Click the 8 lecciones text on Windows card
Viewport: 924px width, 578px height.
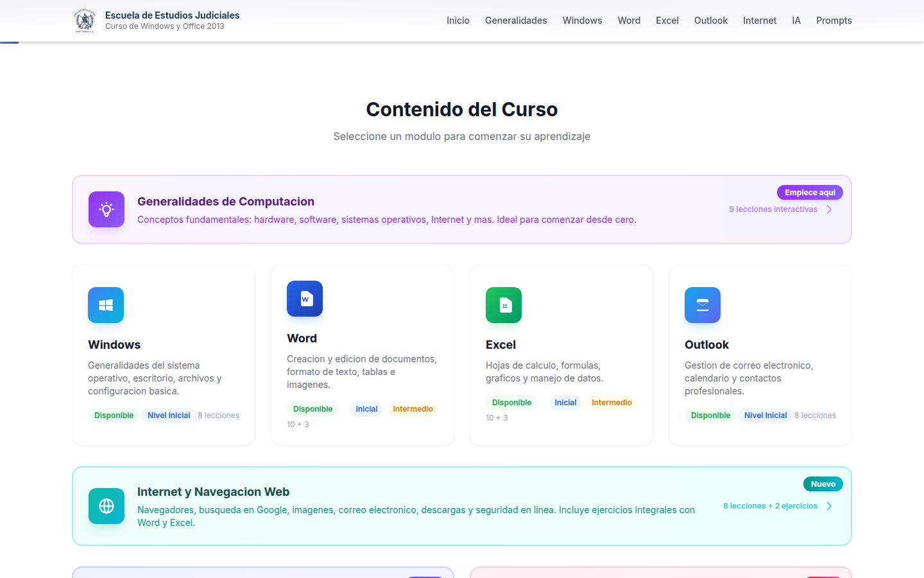point(218,415)
